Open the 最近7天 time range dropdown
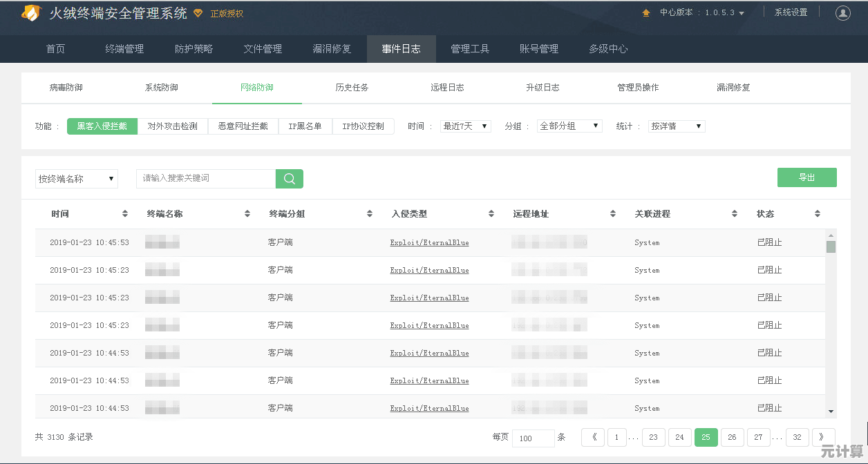868x464 pixels. (x=466, y=126)
